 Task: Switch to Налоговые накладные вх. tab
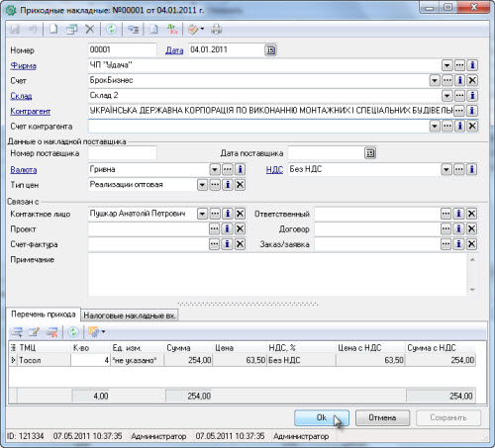coord(130,315)
